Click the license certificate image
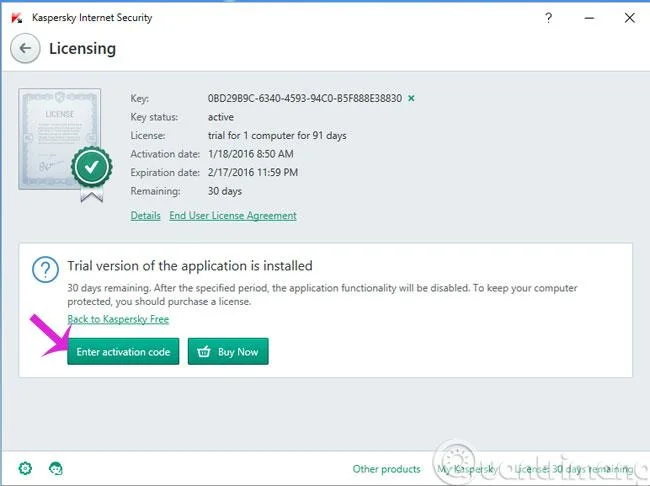 pos(64,144)
